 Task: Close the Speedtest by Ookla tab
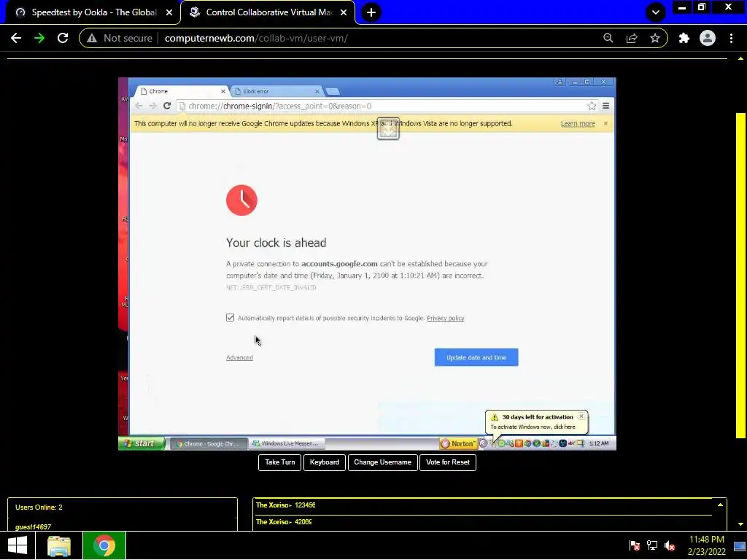pyautogui.click(x=169, y=12)
